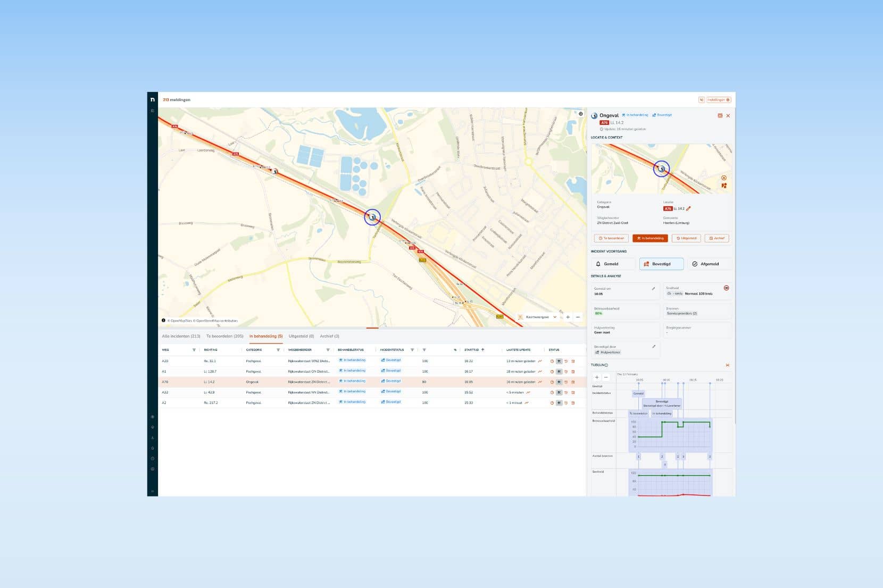Click the speed sign icon in Snelheid card
883x588 pixels.
(x=726, y=288)
